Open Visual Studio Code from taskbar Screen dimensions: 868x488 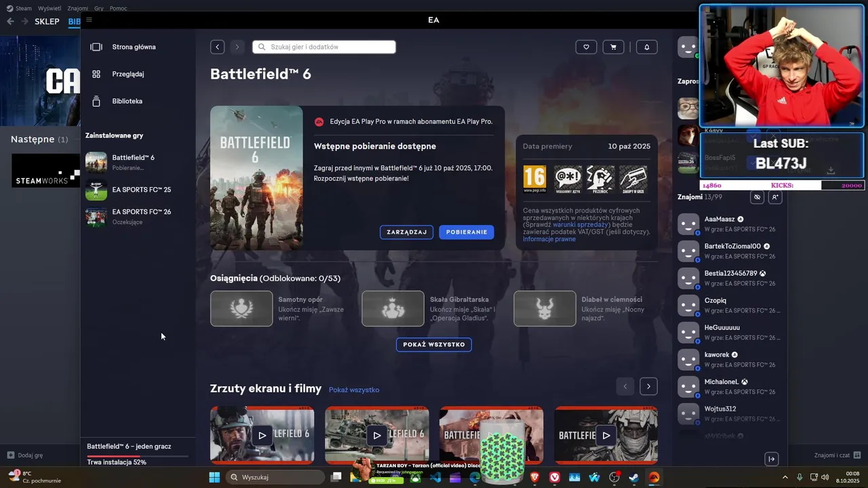(435, 477)
